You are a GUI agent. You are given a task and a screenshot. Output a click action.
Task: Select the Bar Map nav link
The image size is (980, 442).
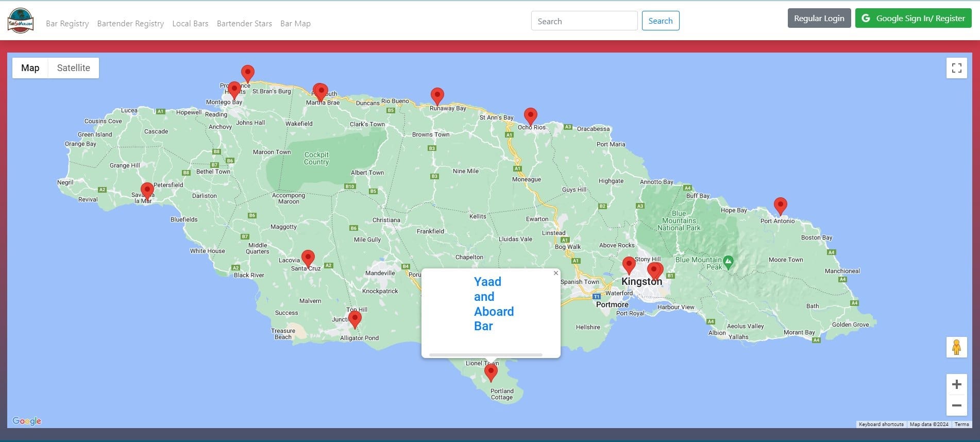(x=295, y=23)
